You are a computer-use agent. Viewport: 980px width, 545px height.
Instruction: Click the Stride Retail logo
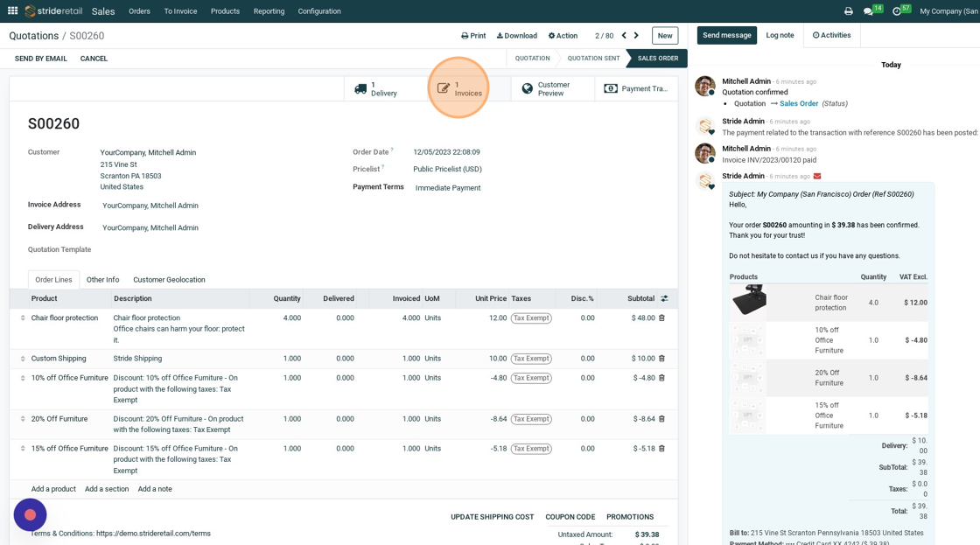point(53,10)
